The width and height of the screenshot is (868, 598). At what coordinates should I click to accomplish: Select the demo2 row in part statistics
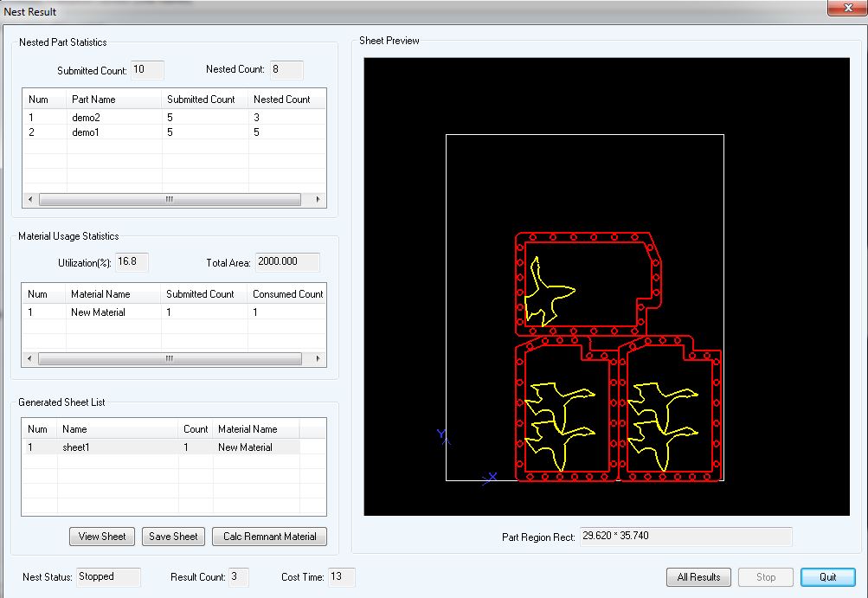[x=87, y=117]
